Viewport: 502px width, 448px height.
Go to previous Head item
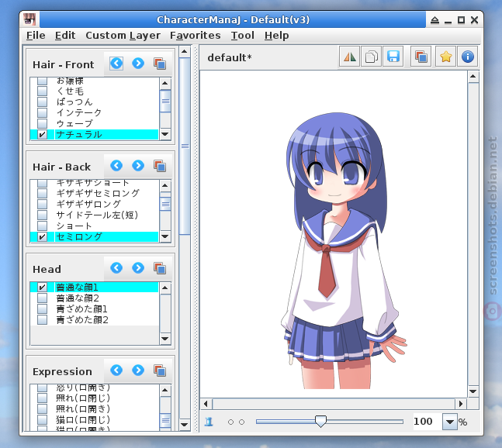[x=116, y=268]
